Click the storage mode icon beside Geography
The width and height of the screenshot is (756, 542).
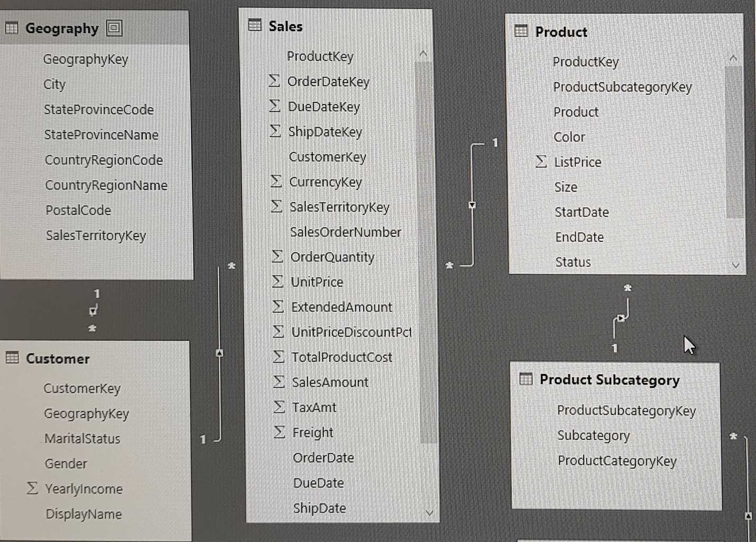pyautogui.click(x=114, y=28)
